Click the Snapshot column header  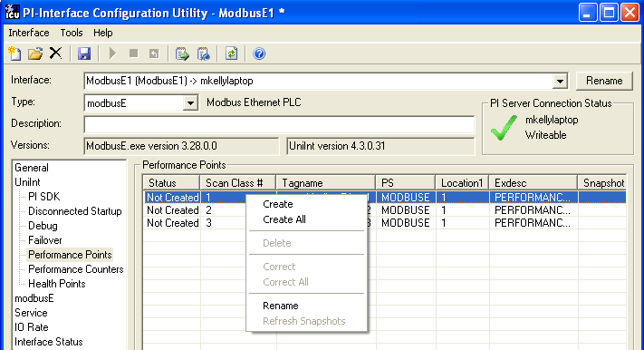click(x=602, y=183)
